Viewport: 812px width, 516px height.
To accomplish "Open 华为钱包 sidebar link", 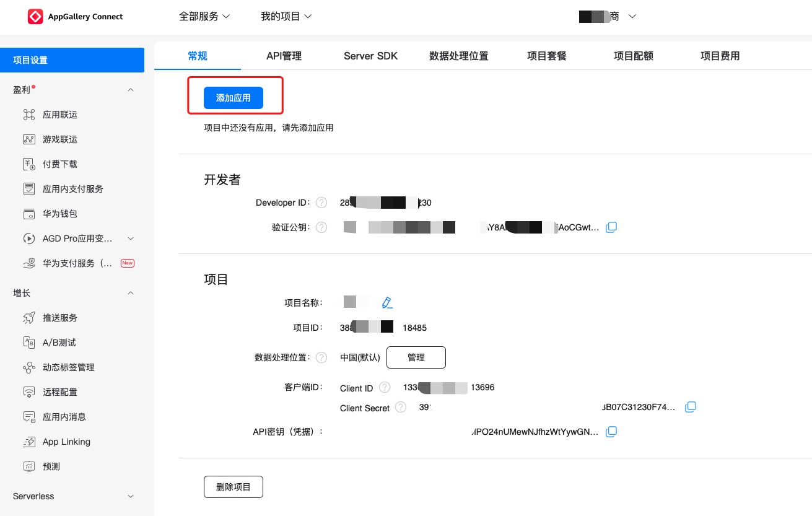I will [60, 214].
